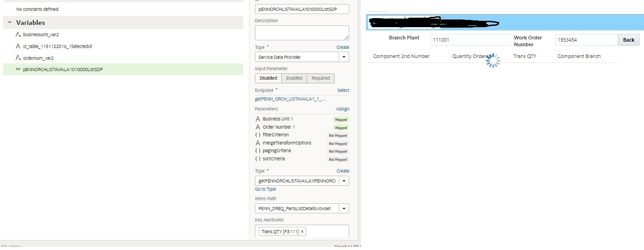This screenshot has height=250, width=644.
Task: Select the Business Unit 1 parameter
Action: click(x=278, y=119)
